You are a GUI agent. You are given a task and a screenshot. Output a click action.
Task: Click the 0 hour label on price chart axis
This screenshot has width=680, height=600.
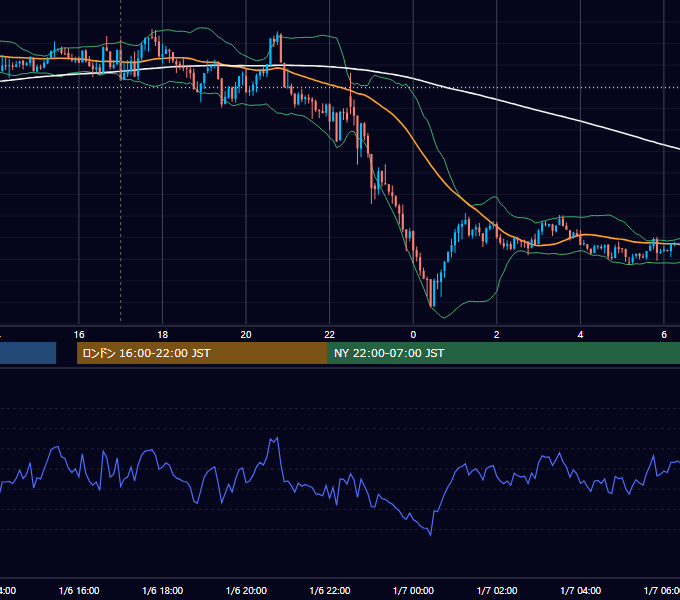tap(413, 335)
